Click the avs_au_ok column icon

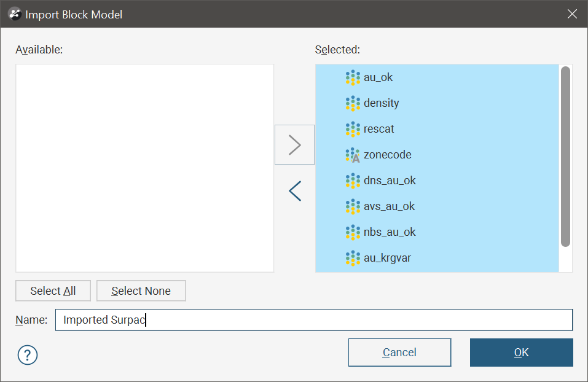[x=353, y=206]
